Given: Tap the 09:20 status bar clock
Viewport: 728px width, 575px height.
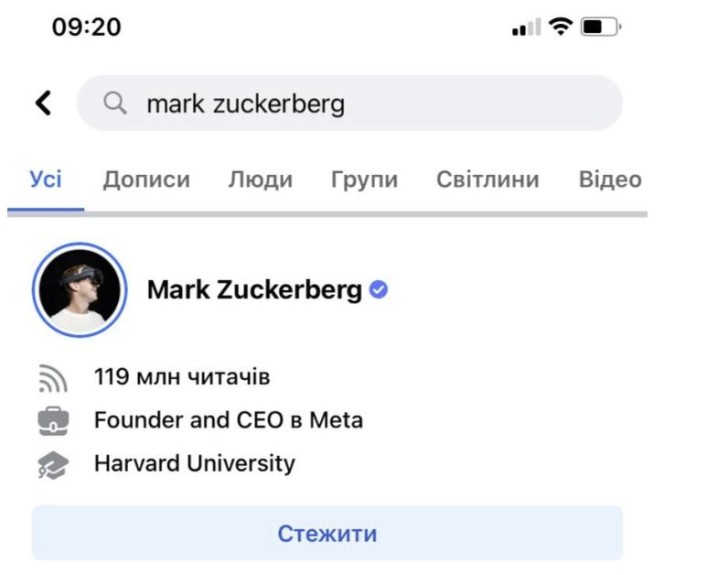Looking at the screenshot, I should click(x=87, y=27).
